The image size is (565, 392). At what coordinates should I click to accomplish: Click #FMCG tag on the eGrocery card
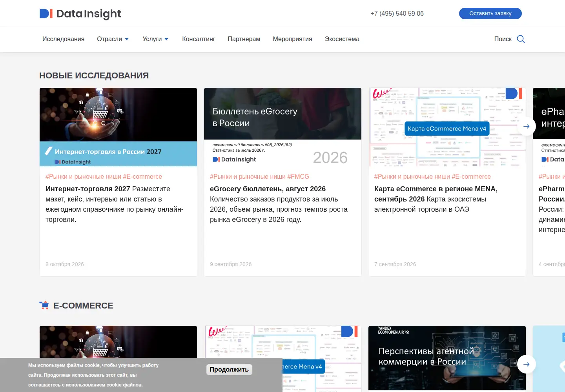[x=298, y=177]
